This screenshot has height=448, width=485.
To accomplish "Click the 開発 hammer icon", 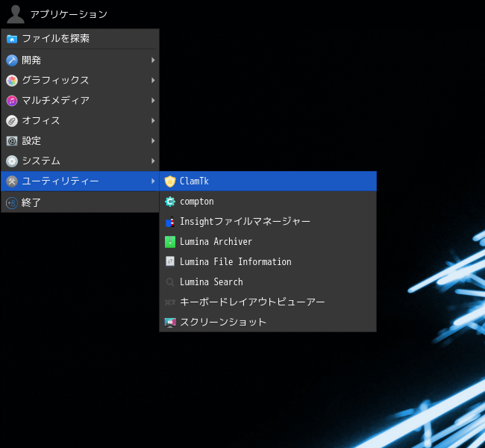I will (12, 60).
